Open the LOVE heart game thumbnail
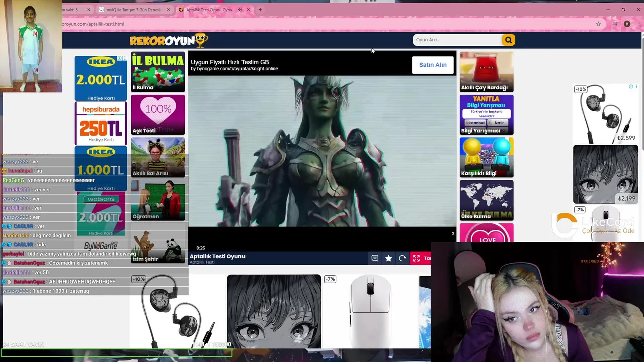This screenshot has height=362, width=644. pos(487,233)
